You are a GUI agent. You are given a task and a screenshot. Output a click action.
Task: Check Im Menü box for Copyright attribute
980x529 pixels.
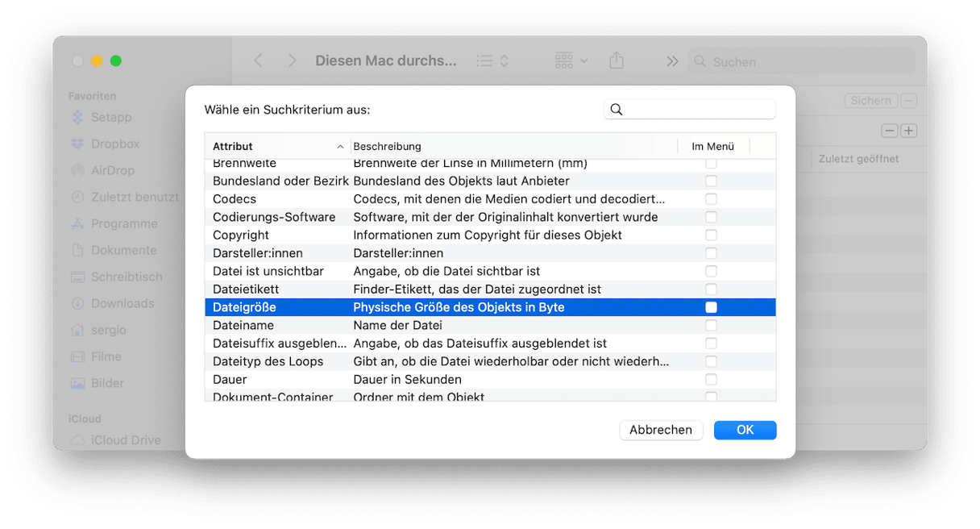pyautogui.click(x=711, y=235)
